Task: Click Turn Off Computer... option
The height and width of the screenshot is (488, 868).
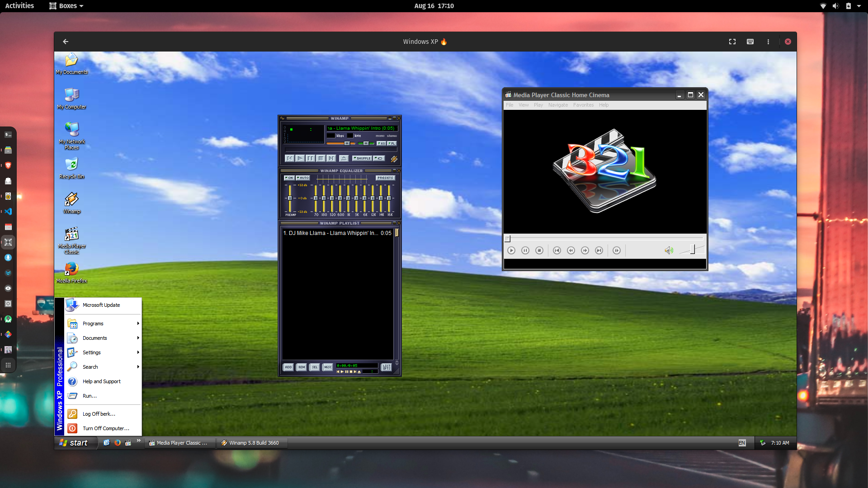Action: (x=105, y=428)
